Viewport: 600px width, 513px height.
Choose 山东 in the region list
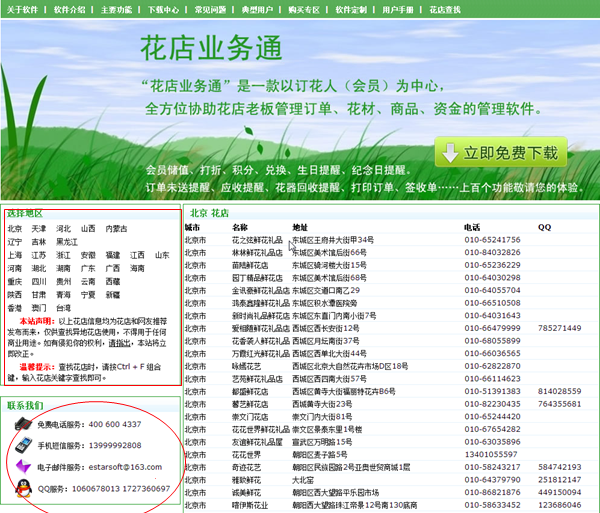pyautogui.click(x=162, y=255)
